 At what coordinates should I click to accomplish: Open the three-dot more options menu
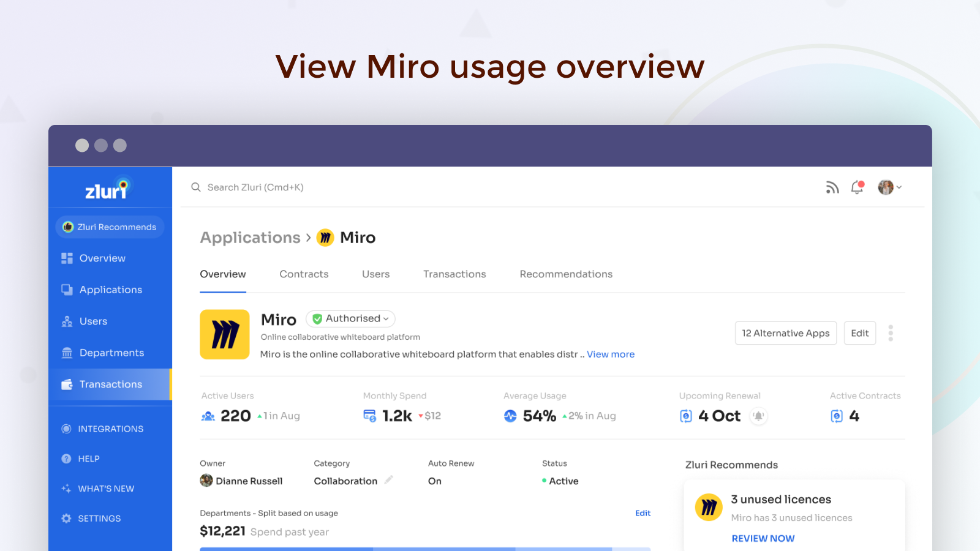(891, 333)
